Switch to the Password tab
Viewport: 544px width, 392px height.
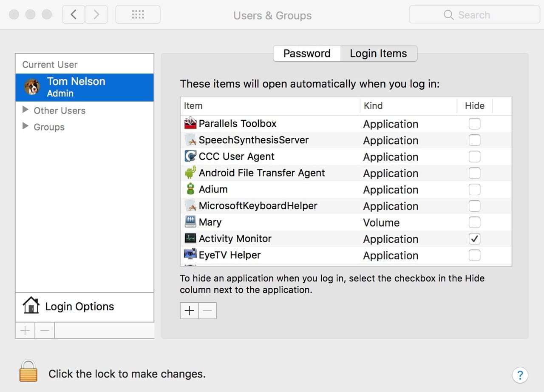click(307, 54)
